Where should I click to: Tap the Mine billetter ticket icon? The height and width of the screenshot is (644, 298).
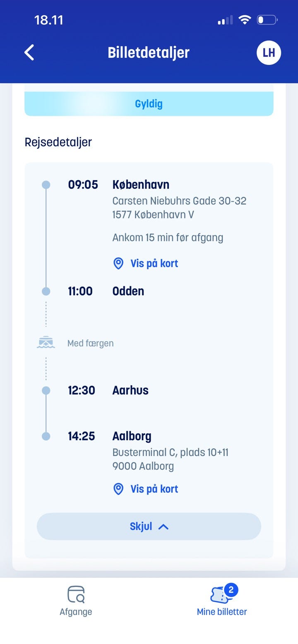click(220, 596)
